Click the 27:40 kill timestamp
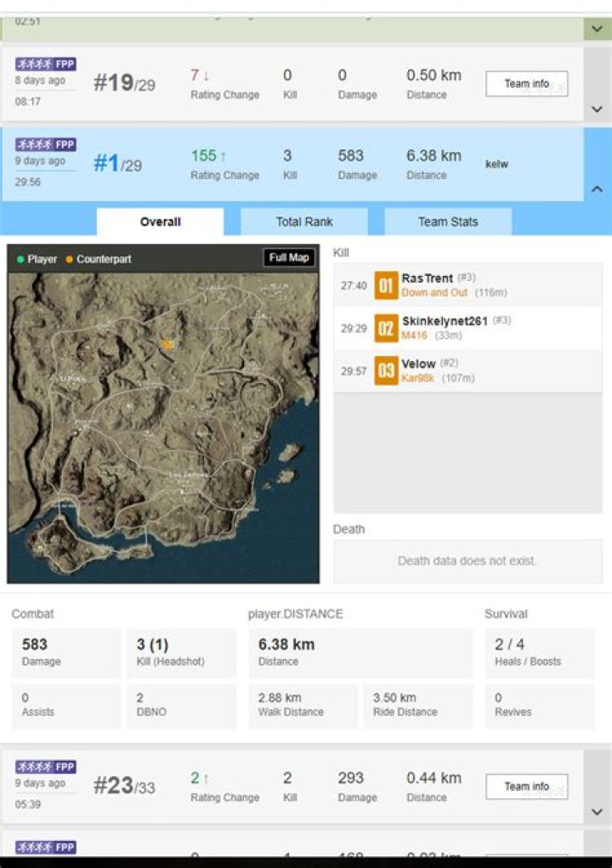The width and height of the screenshot is (612, 868). click(354, 285)
